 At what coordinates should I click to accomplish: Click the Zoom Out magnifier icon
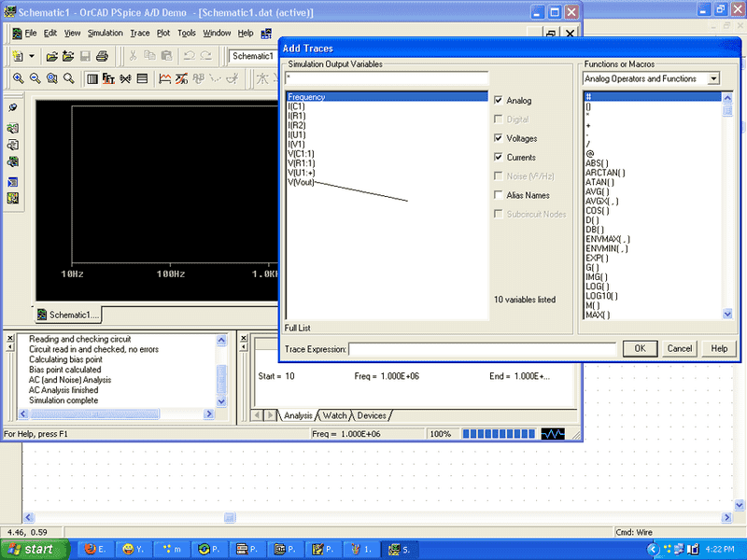pos(35,78)
